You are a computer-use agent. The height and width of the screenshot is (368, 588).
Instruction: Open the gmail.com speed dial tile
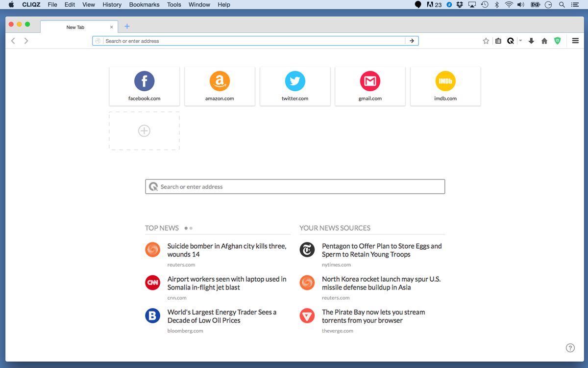pyautogui.click(x=370, y=86)
